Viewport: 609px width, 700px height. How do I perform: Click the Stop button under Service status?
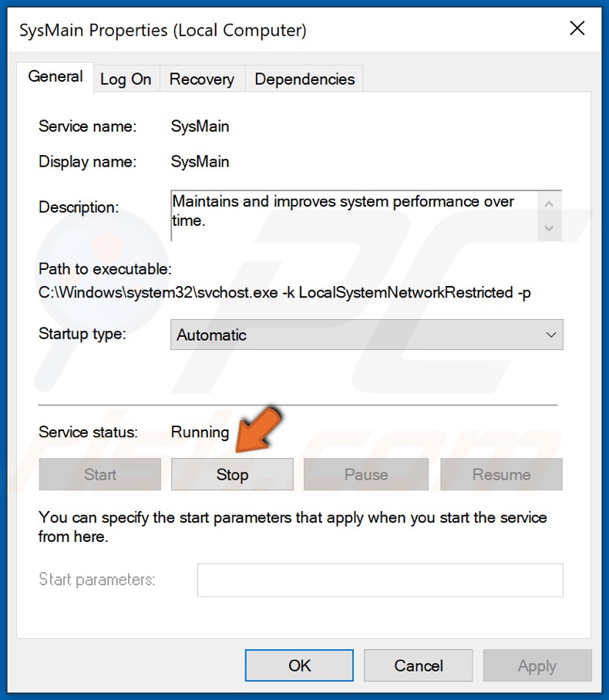[232, 474]
